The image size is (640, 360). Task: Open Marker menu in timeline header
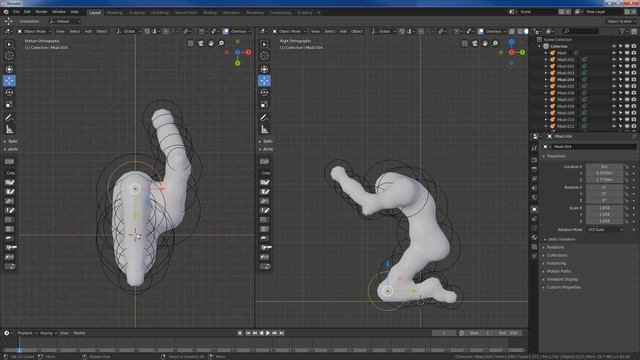coord(79,333)
